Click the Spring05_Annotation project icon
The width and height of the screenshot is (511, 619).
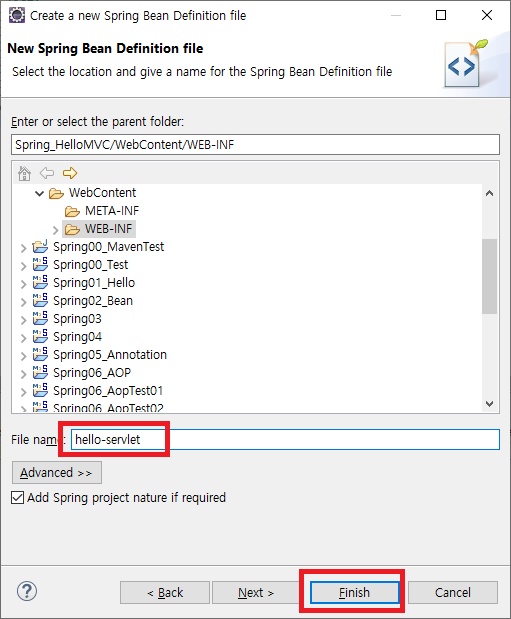tap(40, 355)
